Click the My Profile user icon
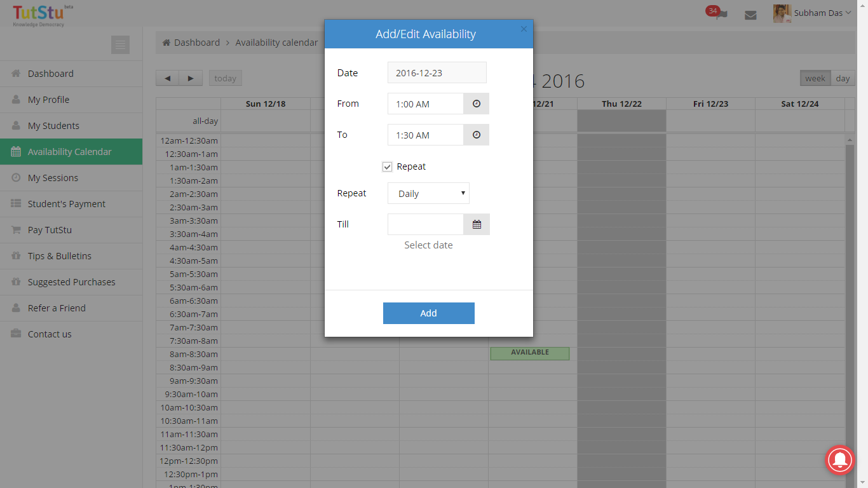The image size is (868, 488). click(x=16, y=99)
